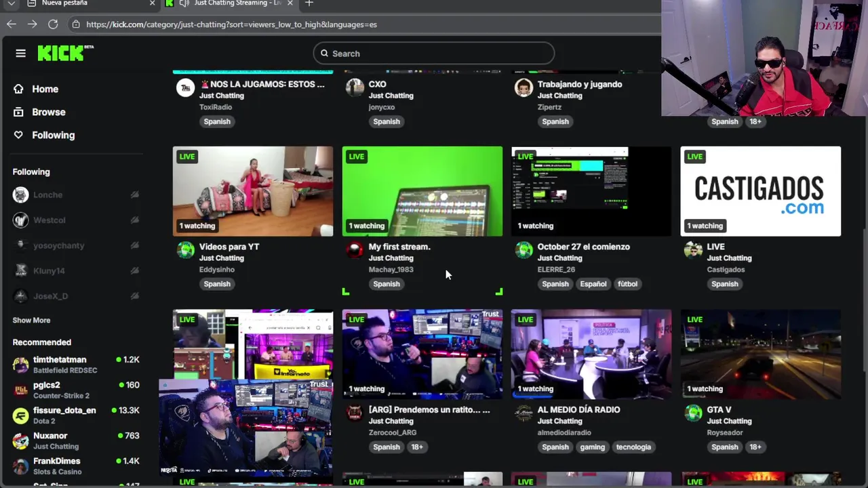Toggle Westcol notification mute icon
The image size is (868, 488).
pos(134,220)
